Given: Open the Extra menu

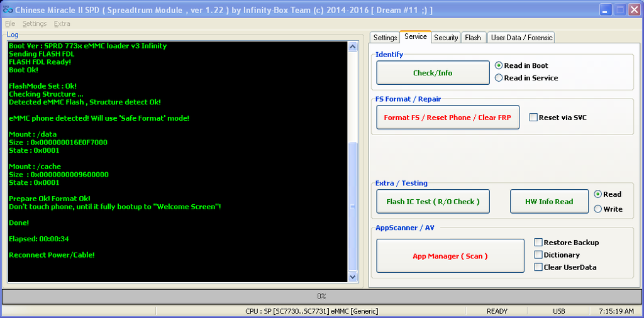Looking at the screenshot, I should pyautogui.click(x=62, y=24).
